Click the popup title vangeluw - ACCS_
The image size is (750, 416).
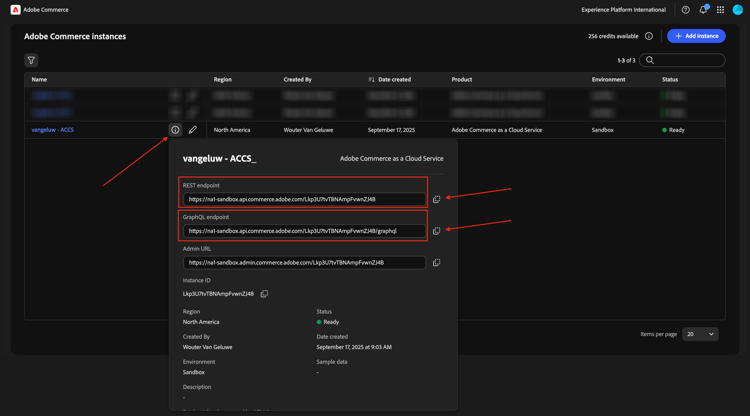click(220, 158)
